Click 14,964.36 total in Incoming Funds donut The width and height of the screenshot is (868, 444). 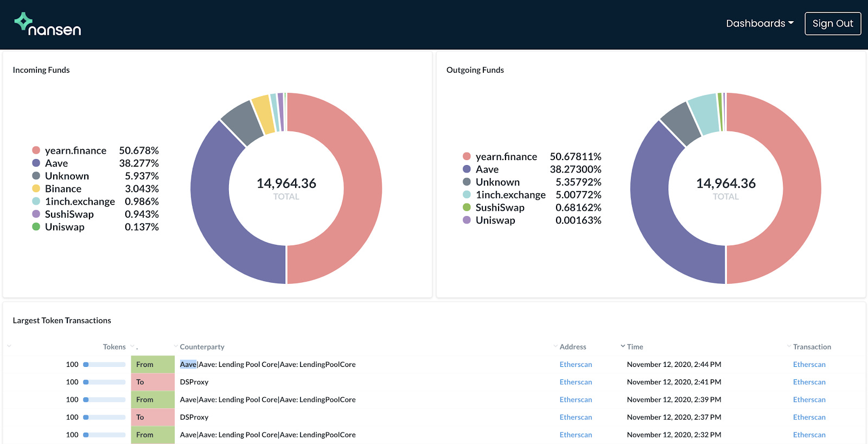[286, 183]
